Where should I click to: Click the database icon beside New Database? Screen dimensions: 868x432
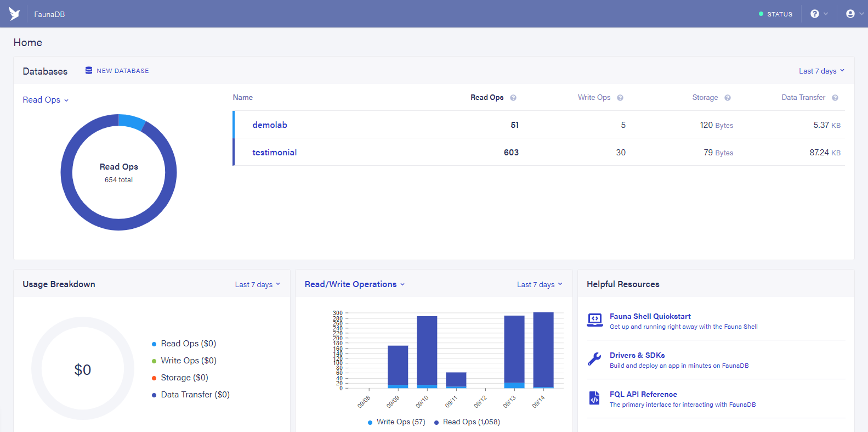(89, 70)
